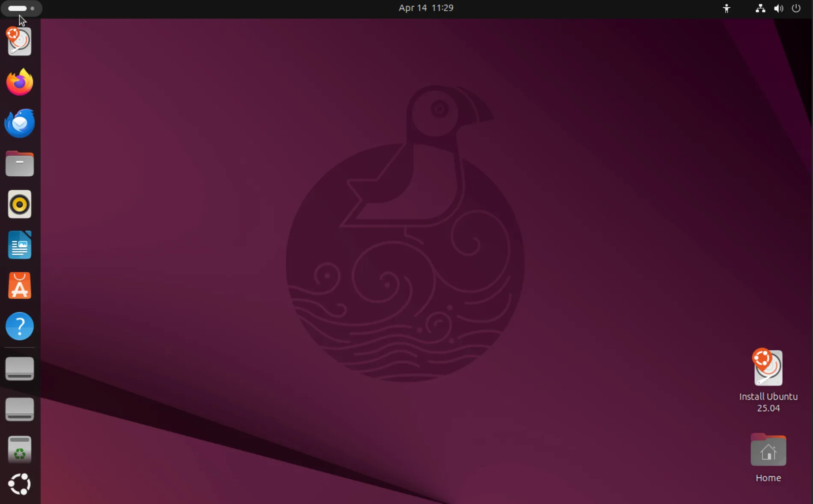Launch the Ubuntu App Center

pos(19,285)
